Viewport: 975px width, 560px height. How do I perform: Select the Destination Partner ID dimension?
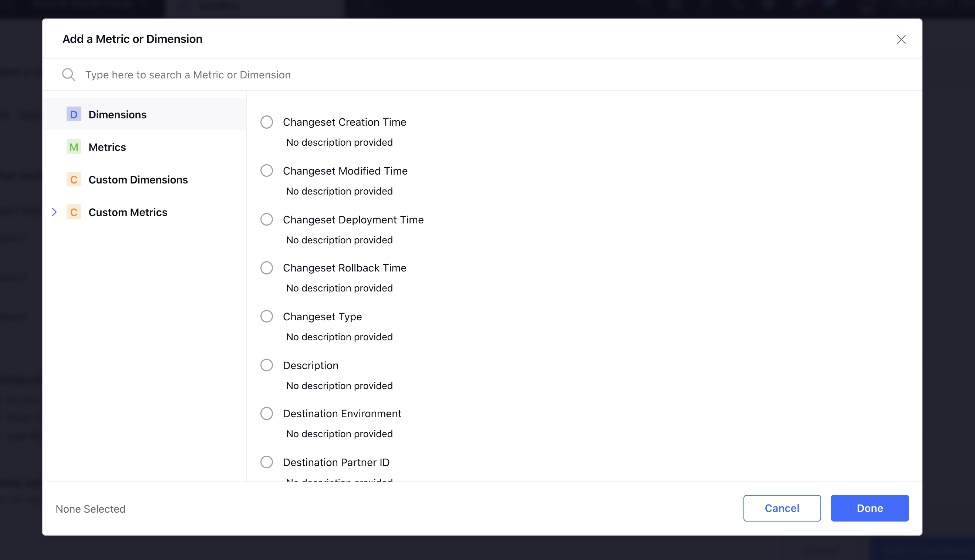tap(267, 462)
